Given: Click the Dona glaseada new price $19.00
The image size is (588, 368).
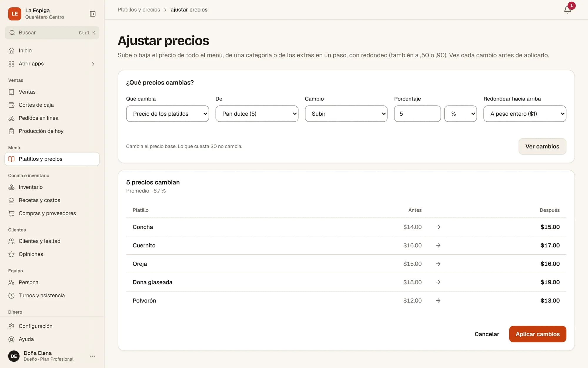Looking at the screenshot, I should tap(550, 282).
